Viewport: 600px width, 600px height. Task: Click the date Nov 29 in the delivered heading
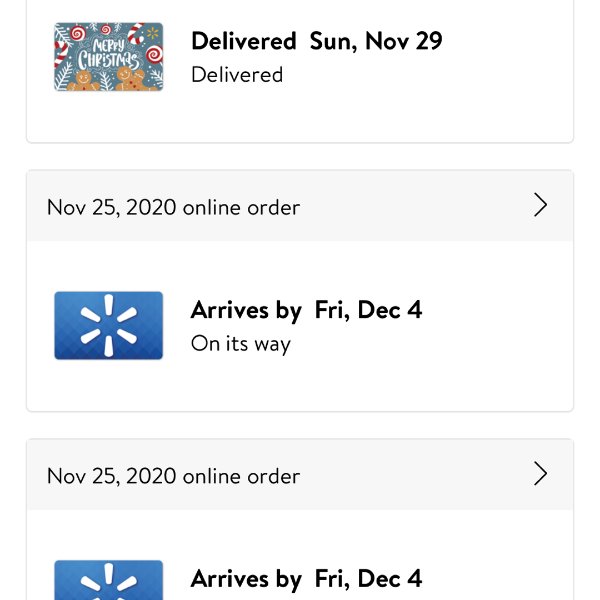[404, 41]
